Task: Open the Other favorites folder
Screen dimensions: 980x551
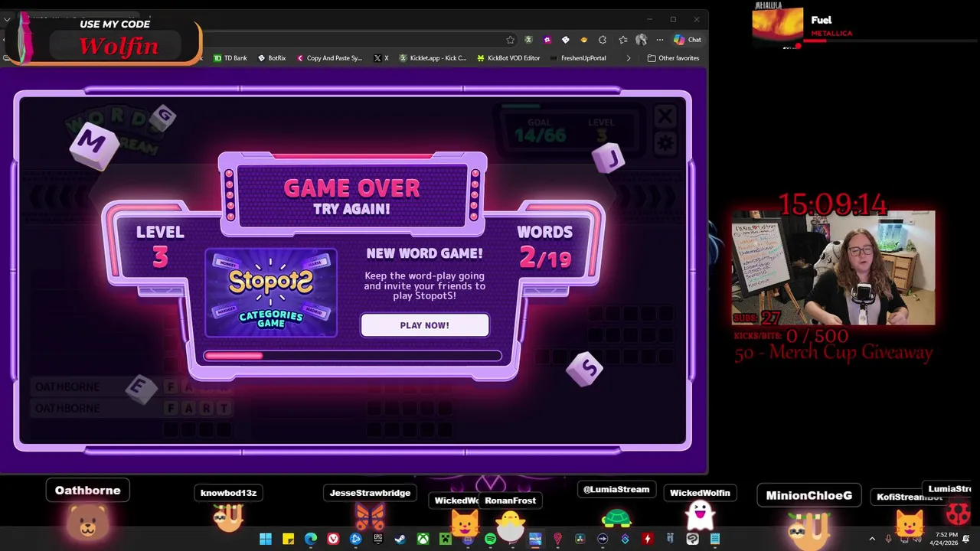Action: (673, 58)
